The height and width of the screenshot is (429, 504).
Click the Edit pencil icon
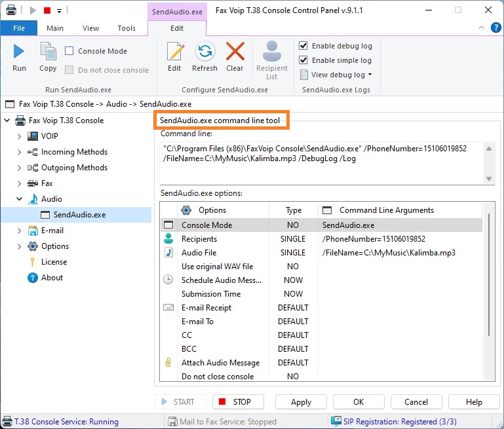175,51
